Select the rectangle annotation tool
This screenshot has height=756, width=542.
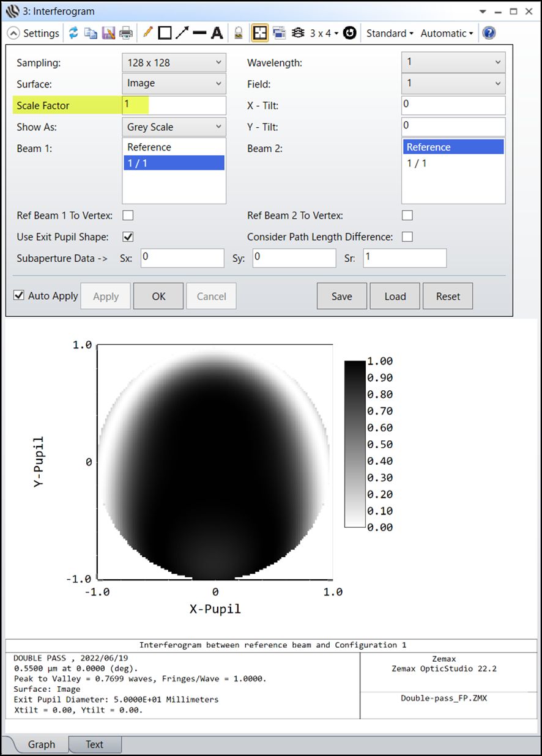[165, 33]
